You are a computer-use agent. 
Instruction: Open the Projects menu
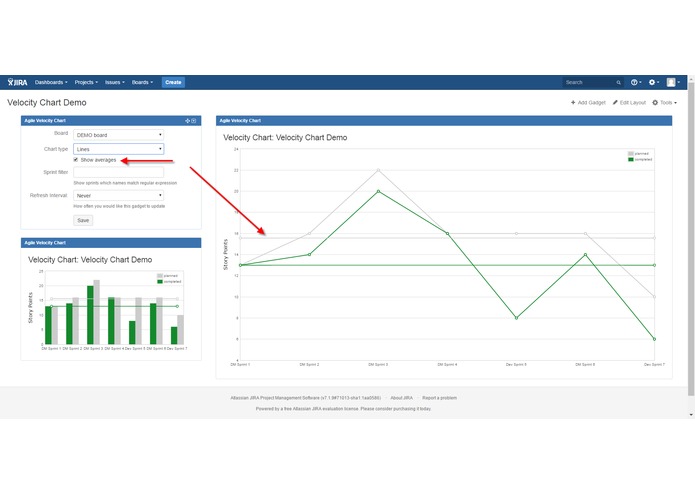86,82
